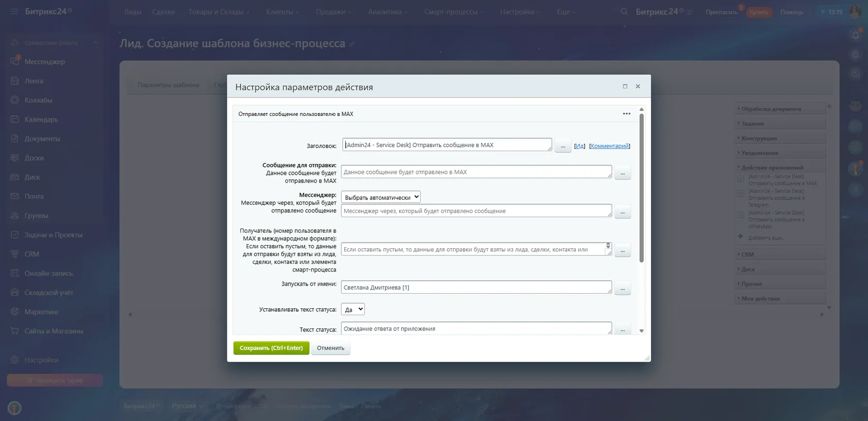The height and width of the screenshot is (421, 868).
Task: Click the Отменить button
Action: tap(331, 348)
